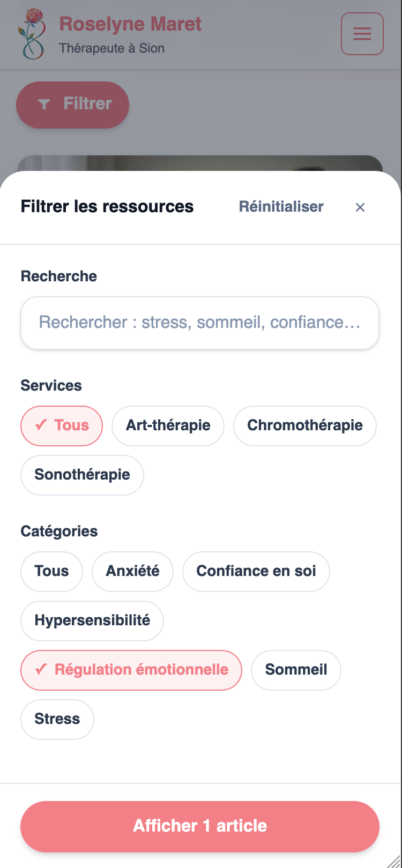Screen dimensions: 402x868
Task: Focus the Rechercher search field
Action: point(199,323)
